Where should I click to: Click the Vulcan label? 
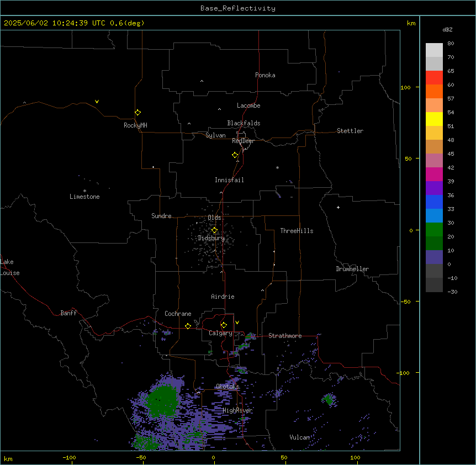[299, 437]
